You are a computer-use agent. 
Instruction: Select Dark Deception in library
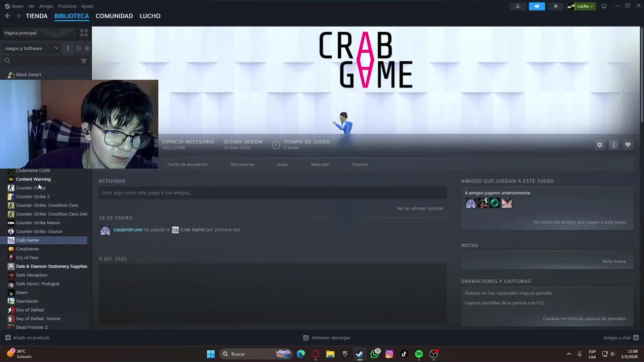[32, 275]
